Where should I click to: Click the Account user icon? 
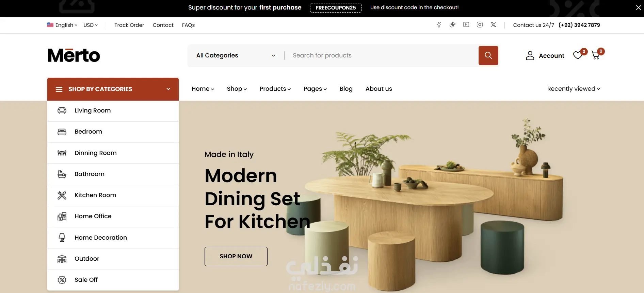530,55
